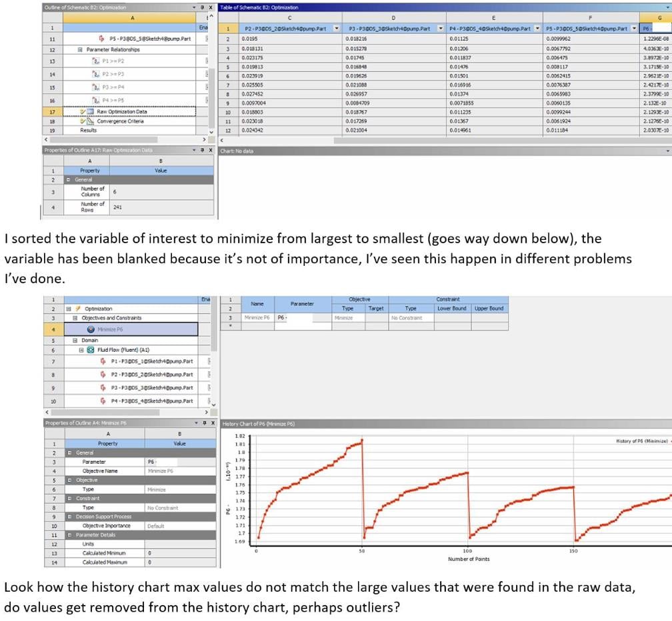Select the Results entry in the Outline
Image resolution: width=672 pixels, height=621 pixels.
[x=88, y=130]
